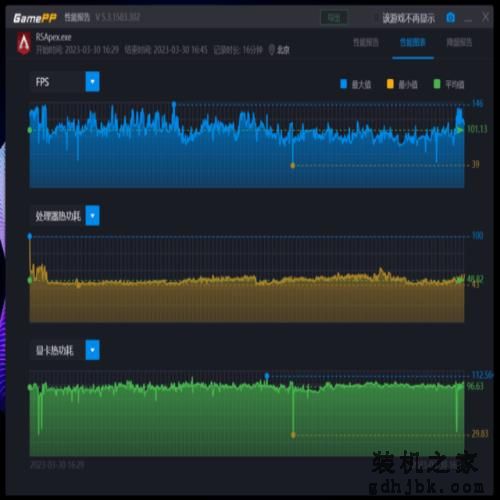The width and height of the screenshot is (500, 500).
Task: Minimize the GamePP report window
Action: pyautogui.click(x=468, y=20)
